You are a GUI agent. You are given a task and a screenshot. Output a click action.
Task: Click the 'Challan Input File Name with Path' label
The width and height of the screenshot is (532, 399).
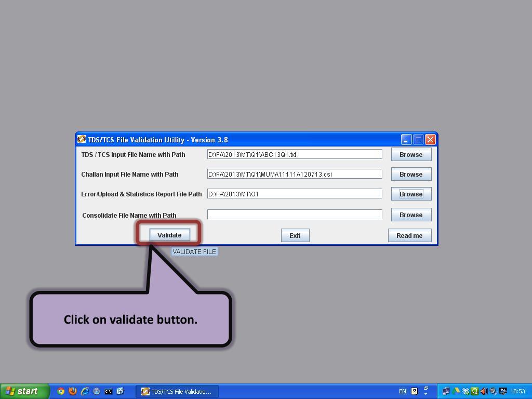click(129, 175)
